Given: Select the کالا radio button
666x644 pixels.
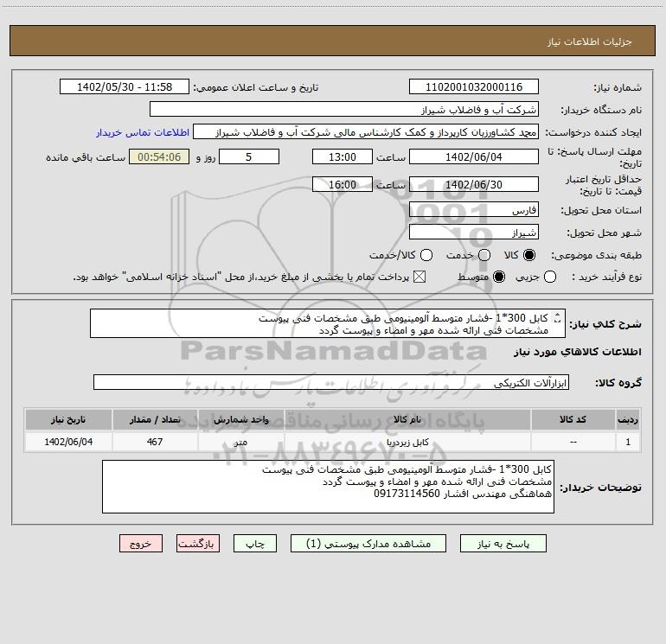Looking at the screenshot, I should (529, 255).
